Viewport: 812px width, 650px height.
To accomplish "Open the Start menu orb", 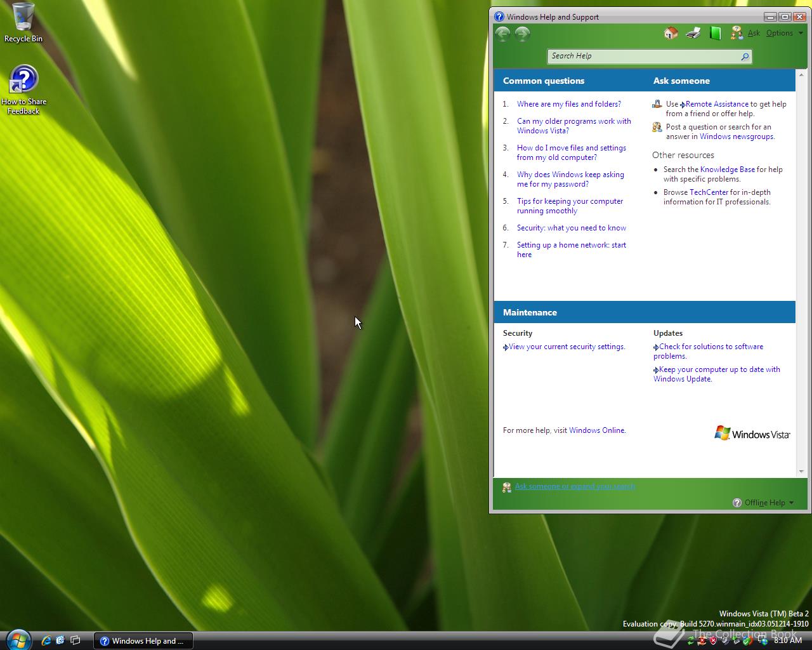I will pos(18,640).
